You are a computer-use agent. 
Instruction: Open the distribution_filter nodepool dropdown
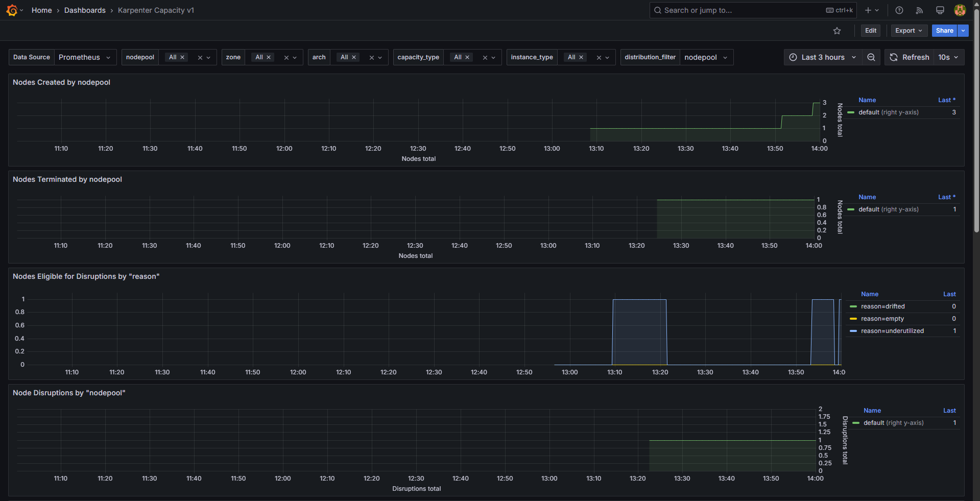(706, 57)
